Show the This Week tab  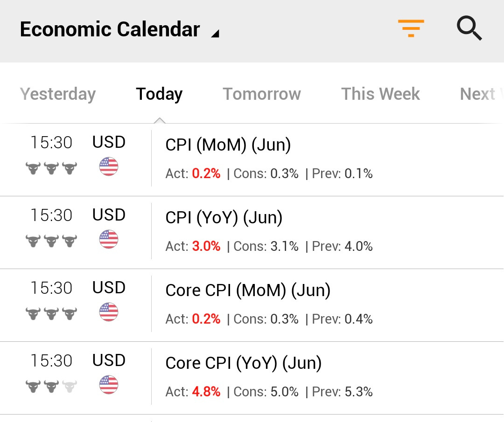pyautogui.click(x=380, y=94)
